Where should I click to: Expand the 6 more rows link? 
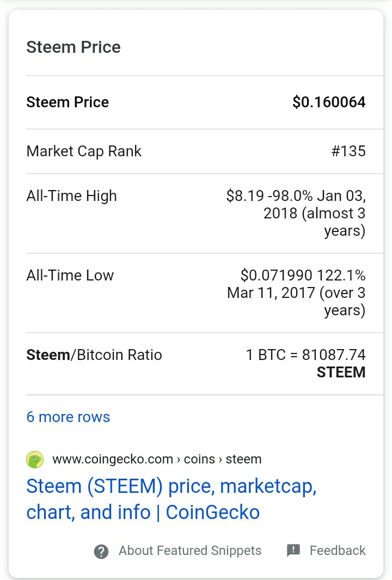68,417
